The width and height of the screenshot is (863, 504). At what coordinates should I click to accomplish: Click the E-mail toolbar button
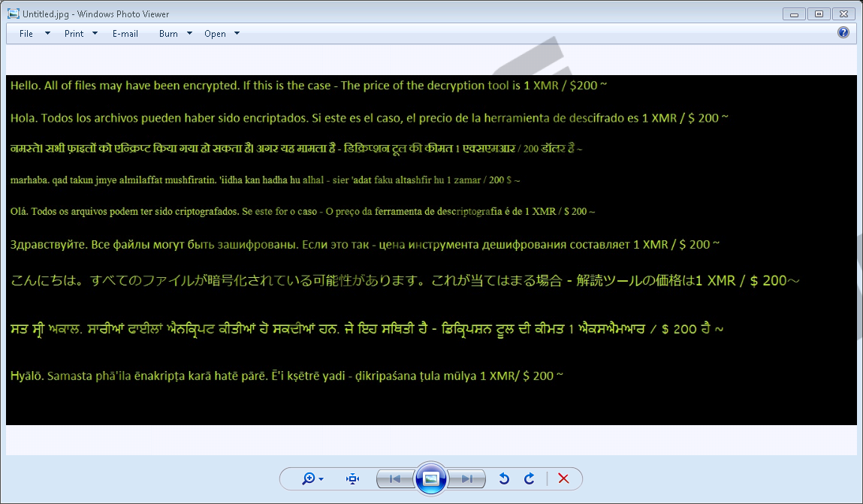pyautogui.click(x=125, y=34)
